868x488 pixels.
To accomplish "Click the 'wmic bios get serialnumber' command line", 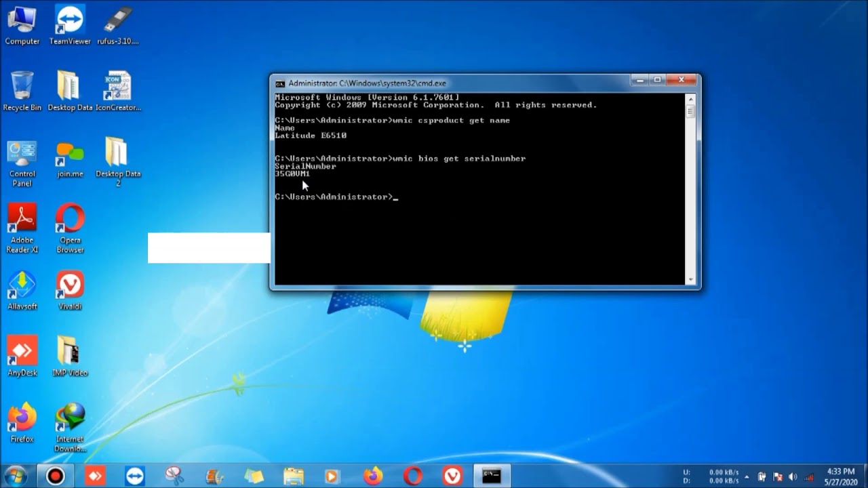I will coord(400,159).
